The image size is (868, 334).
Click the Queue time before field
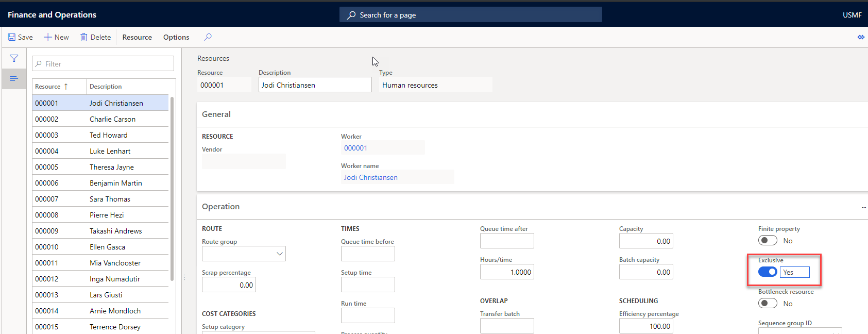pos(368,254)
